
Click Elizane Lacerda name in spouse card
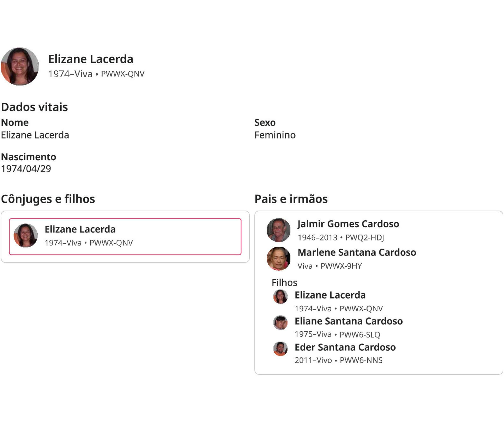click(x=80, y=229)
